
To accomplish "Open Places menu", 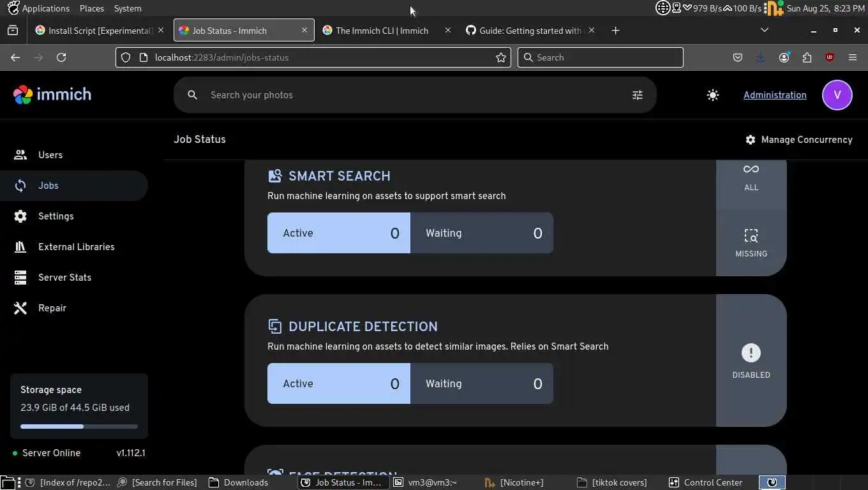I will [92, 8].
